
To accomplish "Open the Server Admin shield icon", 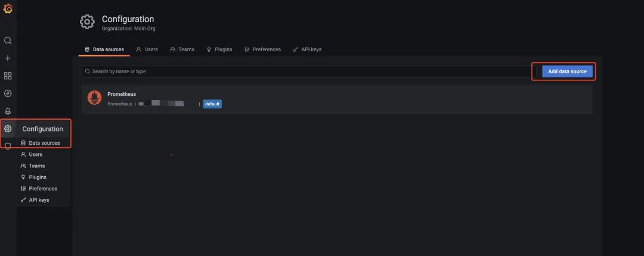I will coord(8,146).
